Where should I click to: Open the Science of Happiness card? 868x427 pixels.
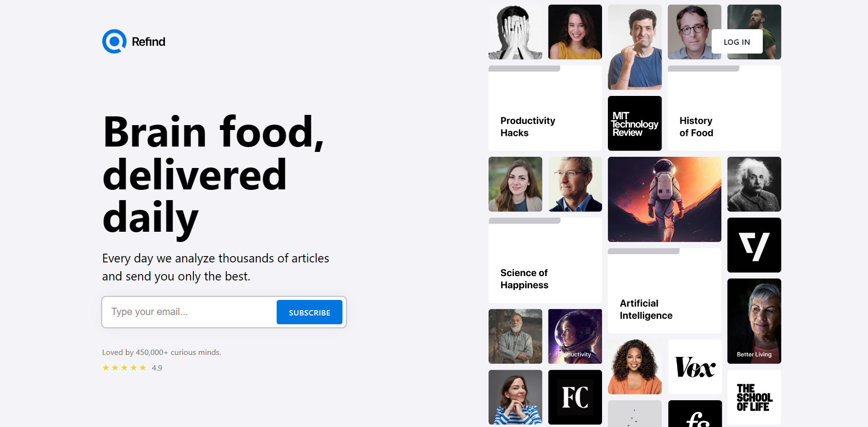[545, 260]
